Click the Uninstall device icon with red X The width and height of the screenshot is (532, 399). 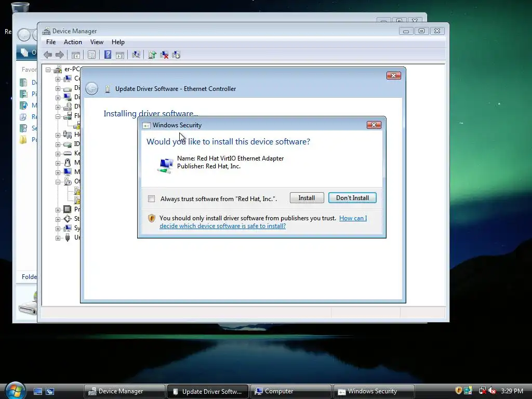pos(164,55)
